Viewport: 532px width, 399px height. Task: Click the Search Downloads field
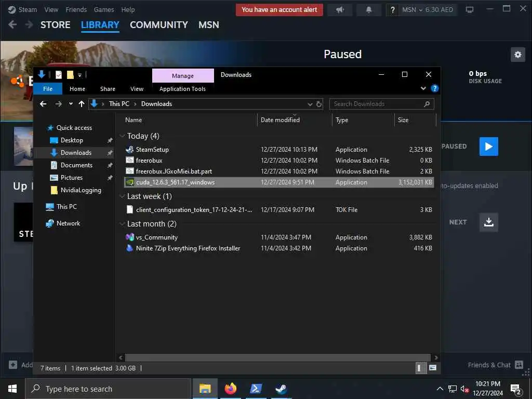pyautogui.click(x=381, y=104)
